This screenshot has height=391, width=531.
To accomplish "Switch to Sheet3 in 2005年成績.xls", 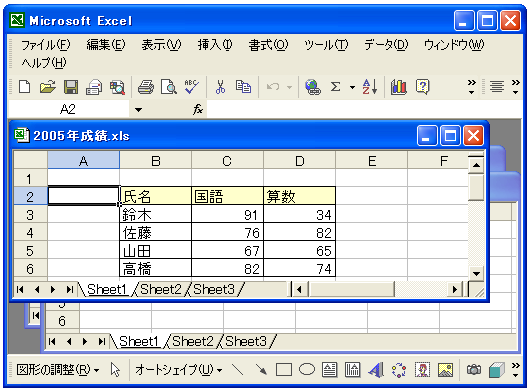I will point(214,289).
